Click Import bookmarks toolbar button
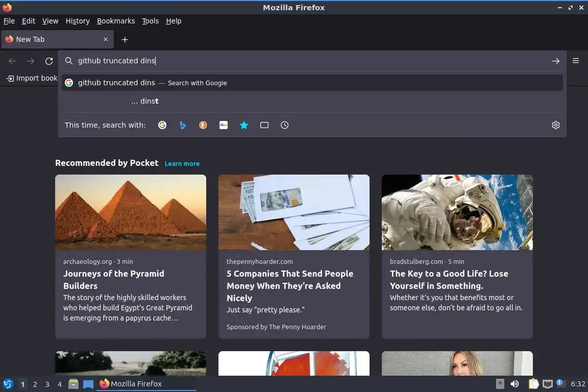The width and height of the screenshot is (588, 392). (32, 78)
